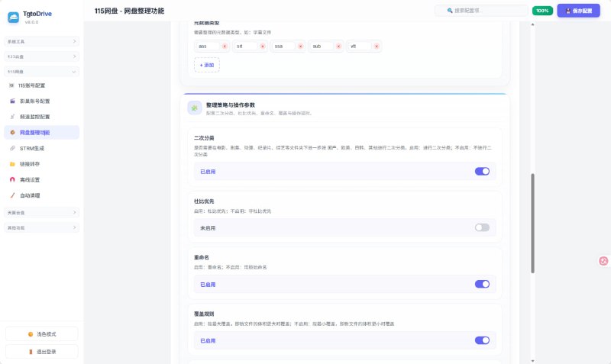
Task: Turn off the 重命名 toggle switch
Action: [482, 284]
